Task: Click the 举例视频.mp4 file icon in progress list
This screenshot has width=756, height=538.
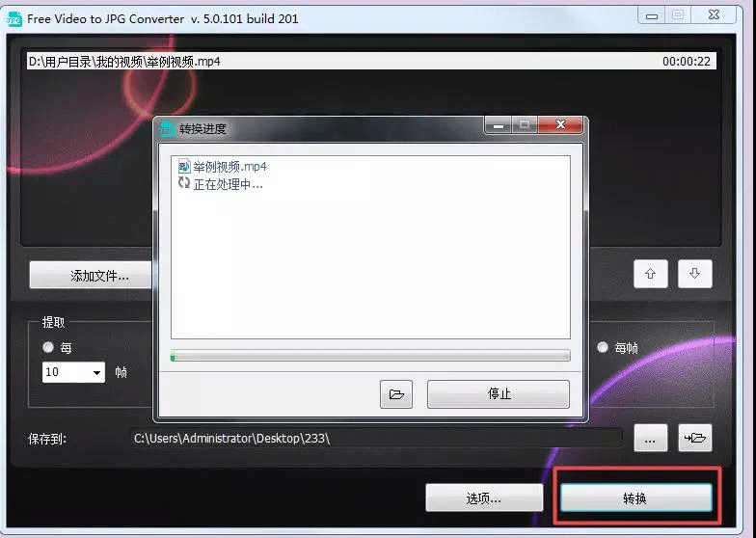Action: 184,166
